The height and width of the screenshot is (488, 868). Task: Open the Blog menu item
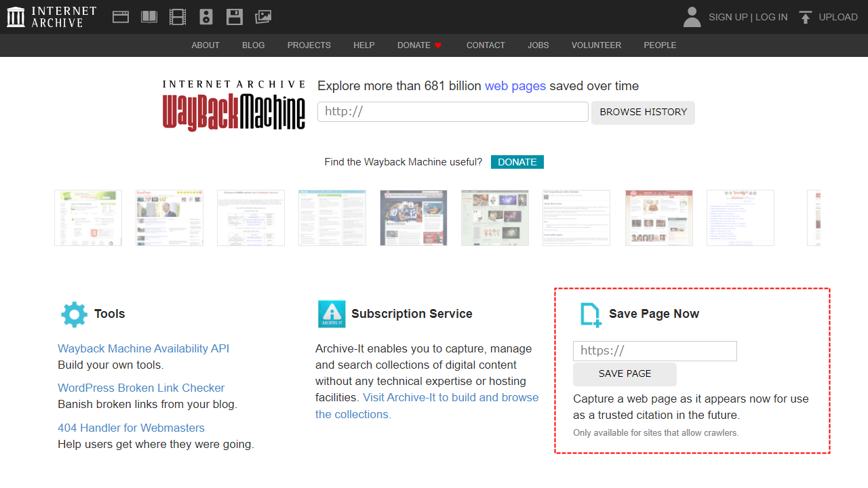254,45
